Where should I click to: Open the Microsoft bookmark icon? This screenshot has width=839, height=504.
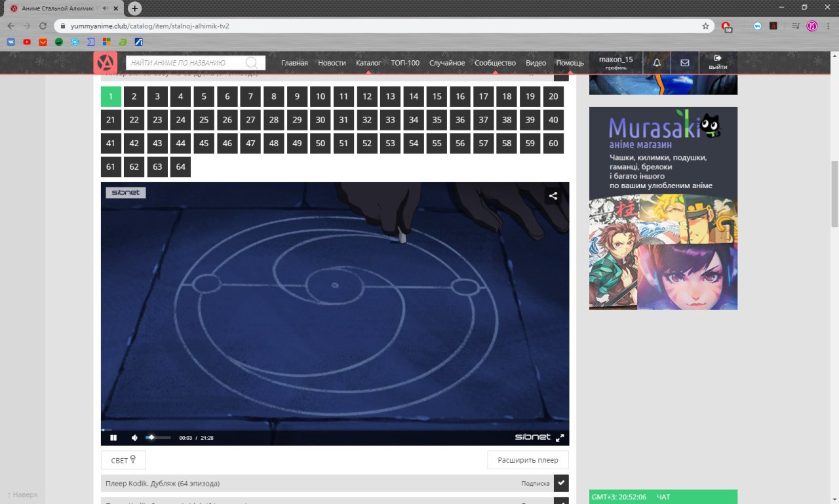107,42
